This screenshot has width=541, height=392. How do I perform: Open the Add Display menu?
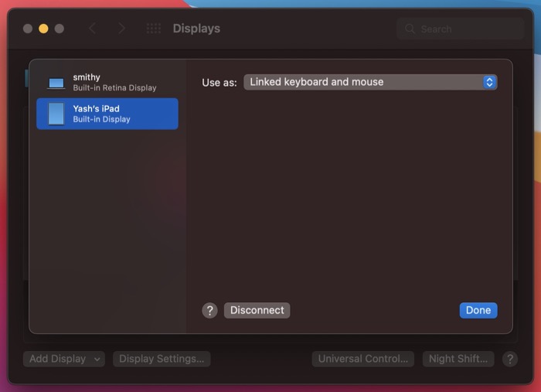point(64,359)
